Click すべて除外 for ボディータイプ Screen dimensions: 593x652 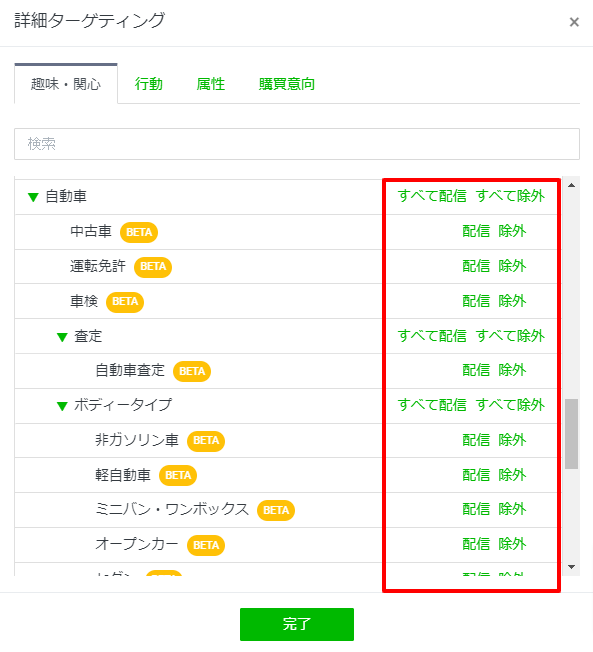pos(510,405)
